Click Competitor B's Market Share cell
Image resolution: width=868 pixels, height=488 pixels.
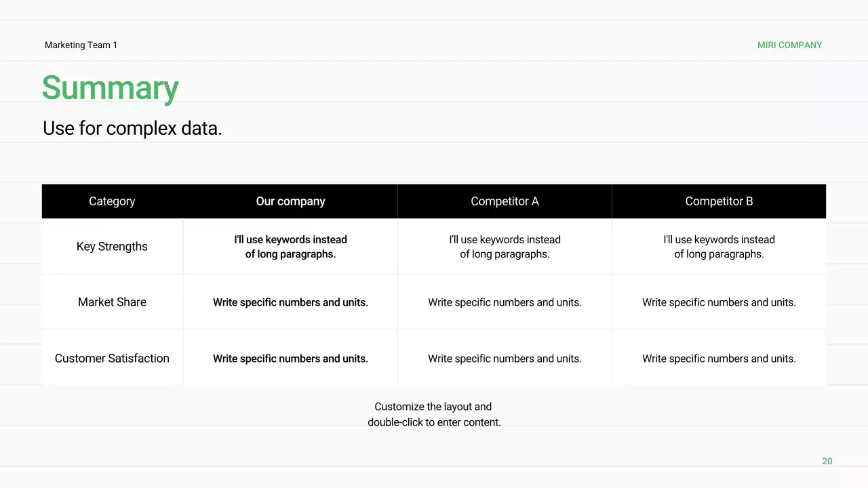point(719,302)
